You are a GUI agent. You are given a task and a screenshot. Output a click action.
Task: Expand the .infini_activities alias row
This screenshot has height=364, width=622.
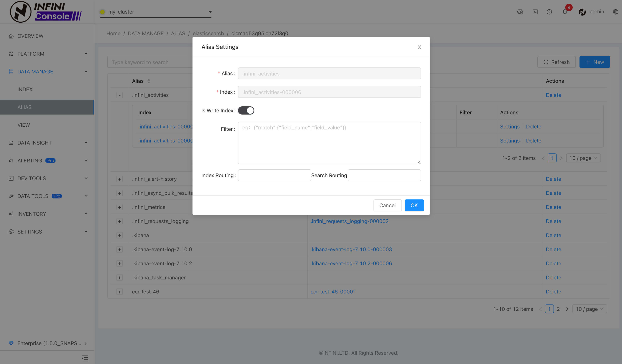coord(119,95)
